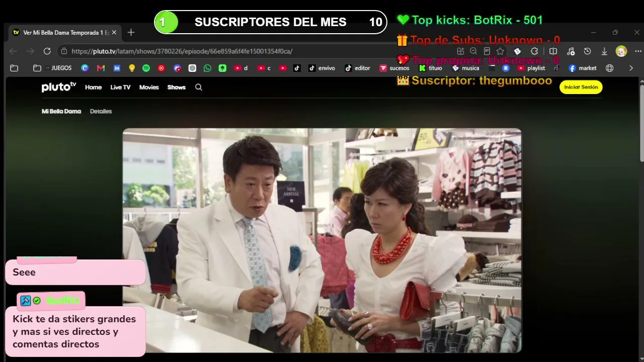
Task: Click the Iniciar Sesión button
Action: [581, 87]
